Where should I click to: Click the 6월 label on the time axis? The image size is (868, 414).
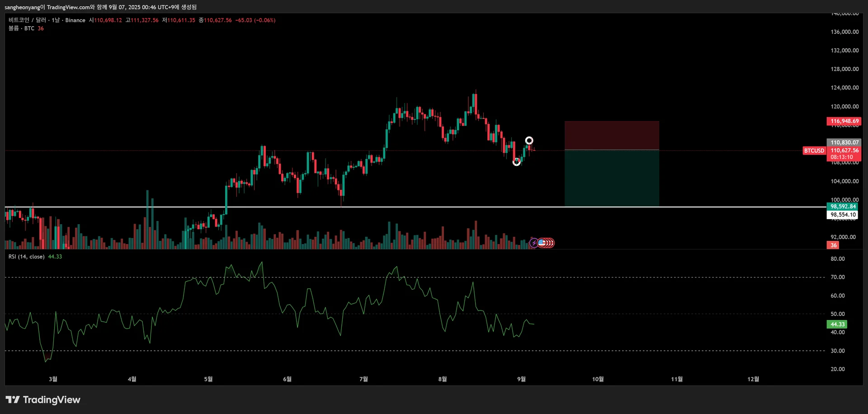point(287,379)
